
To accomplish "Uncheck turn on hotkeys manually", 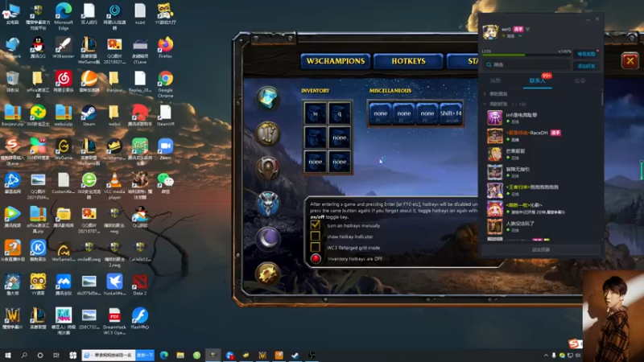I will click(315, 225).
